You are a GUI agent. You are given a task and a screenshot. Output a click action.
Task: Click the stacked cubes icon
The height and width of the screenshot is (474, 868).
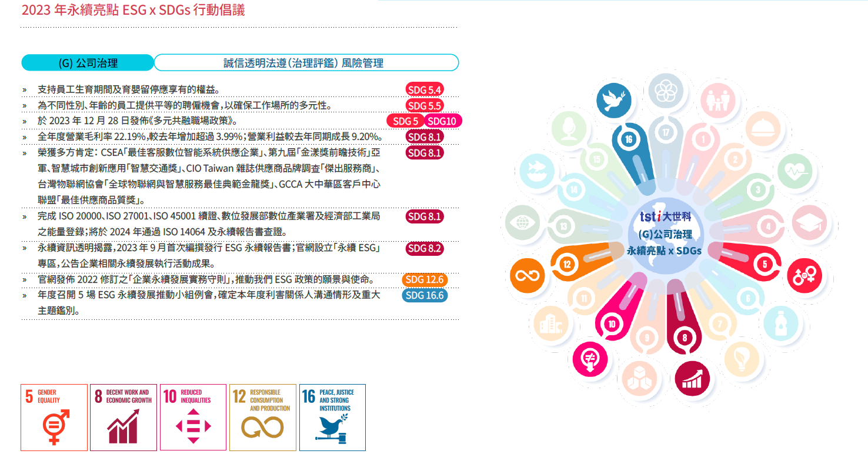pyautogui.click(x=639, y=378)
